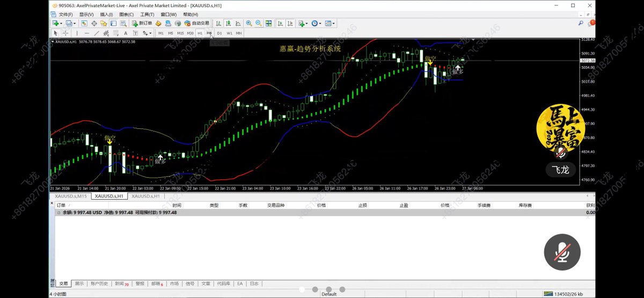Open the 插入(I) menu
This screenshot has height=298, width=644.
106,14
